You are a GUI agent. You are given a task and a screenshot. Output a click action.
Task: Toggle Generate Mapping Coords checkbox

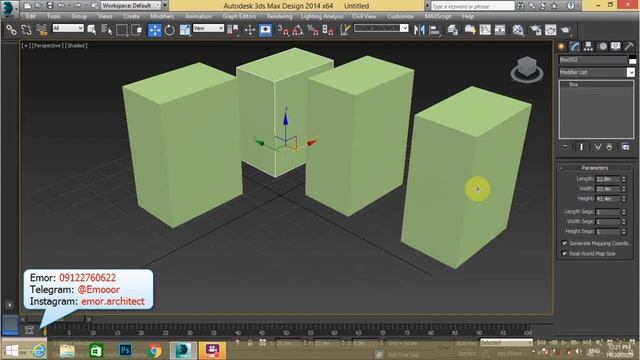coord(564,243)
